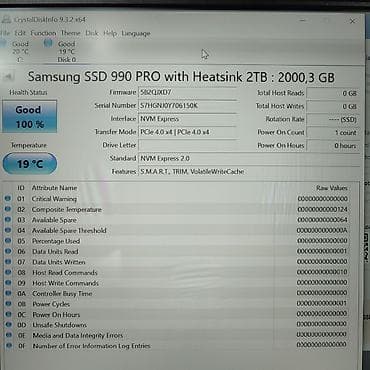Click the Samsung SSD 990 PRO title text
370x370 pixels.
point(181,77)
